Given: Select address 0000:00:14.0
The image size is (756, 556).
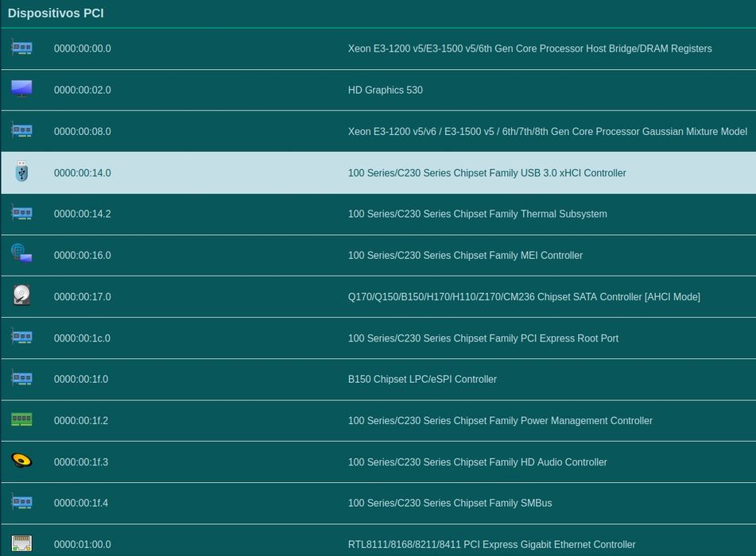Looking at the screenshot, I should coord(83,173).
